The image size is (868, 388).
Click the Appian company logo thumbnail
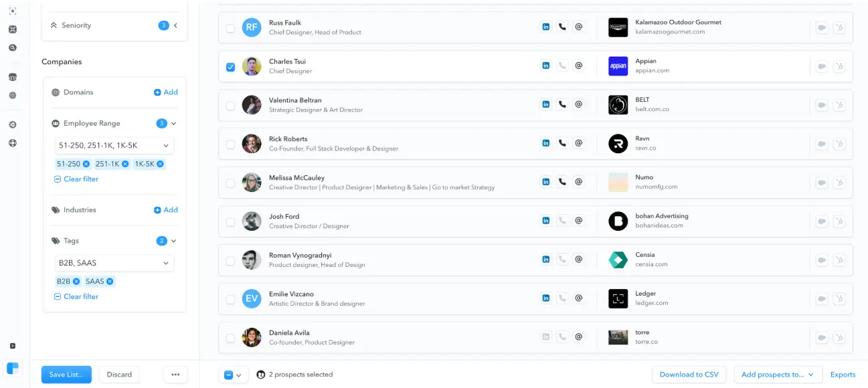618,66
